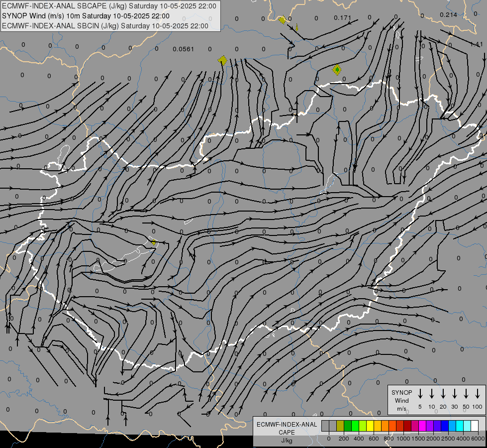Click the bright cyan CAPE legend swatch
Screen dimensions: 487x448
(459, 426)
